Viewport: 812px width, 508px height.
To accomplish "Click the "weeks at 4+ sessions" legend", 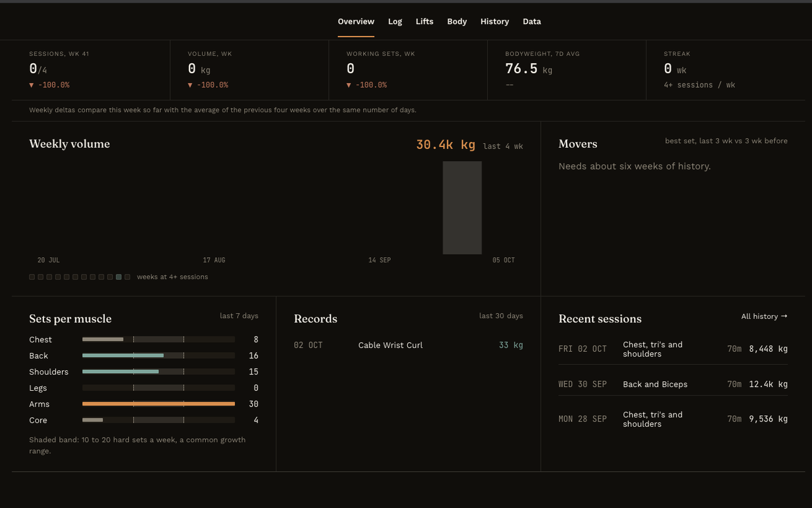I will pos(172,277).
